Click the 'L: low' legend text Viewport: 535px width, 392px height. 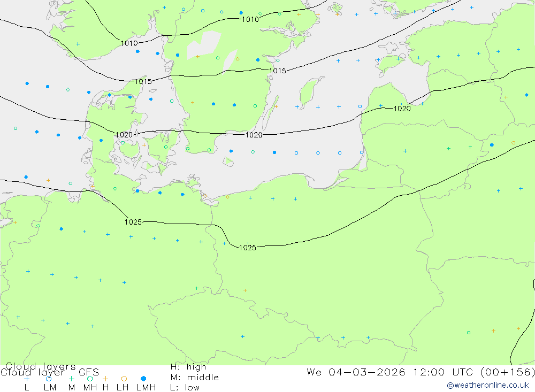185,388
